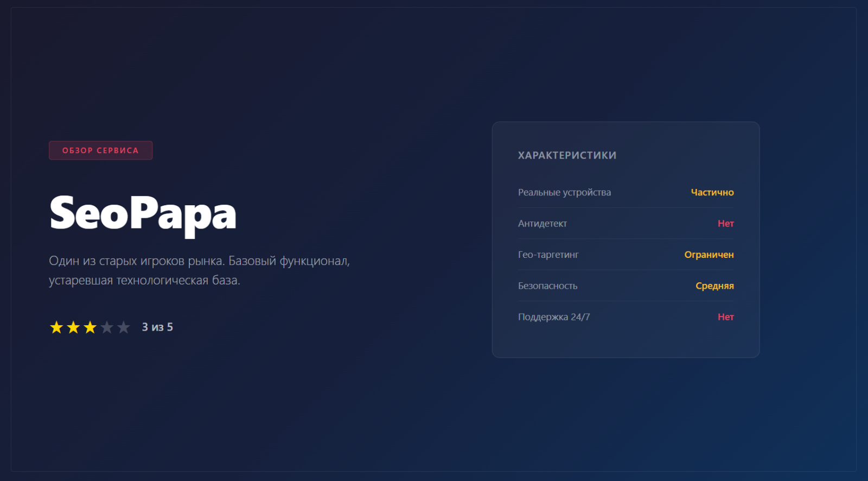Click the 'Гео-таргетинг' label
868x481 pixels.
coord(548,255)
